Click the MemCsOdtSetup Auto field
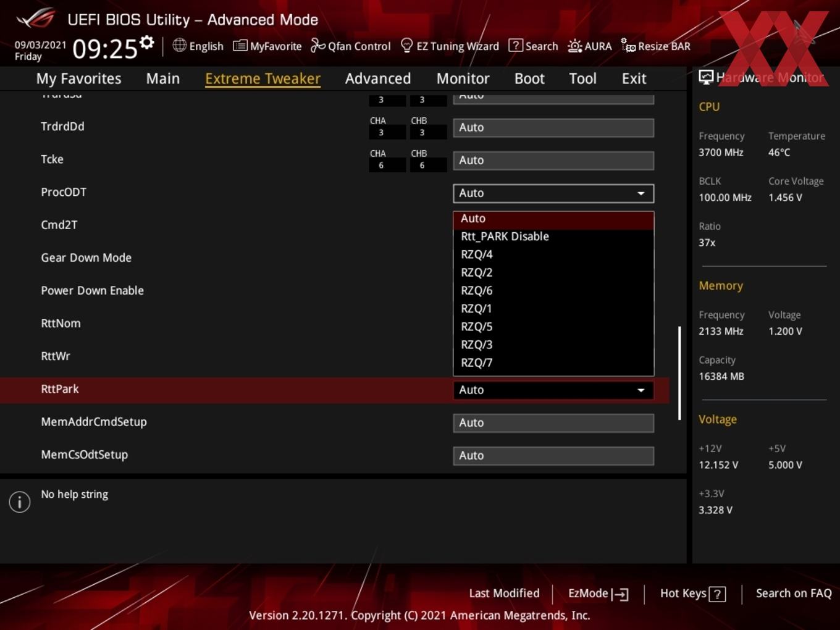The image size is (840, 630). 553,456
